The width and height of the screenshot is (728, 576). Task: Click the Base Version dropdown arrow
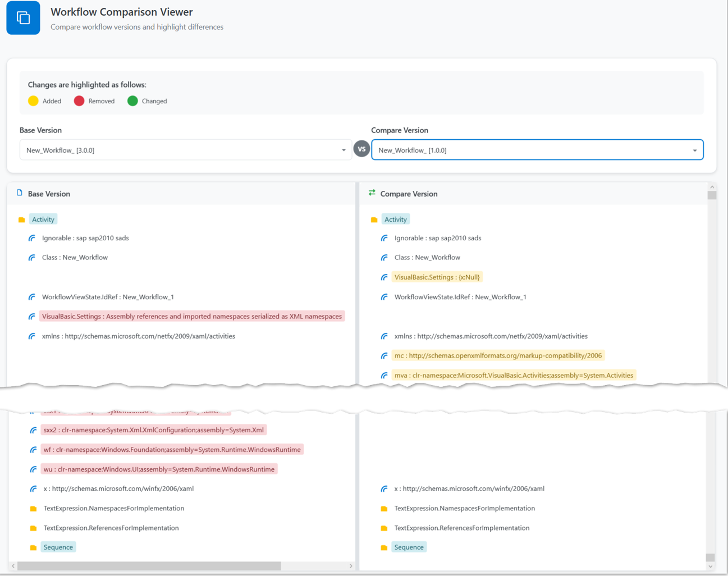344,150
